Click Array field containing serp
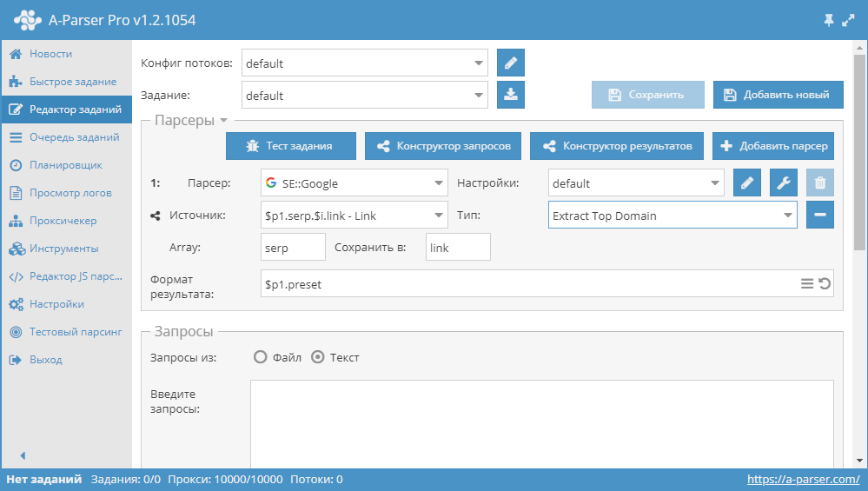868x491 pixels. [293, 247]
